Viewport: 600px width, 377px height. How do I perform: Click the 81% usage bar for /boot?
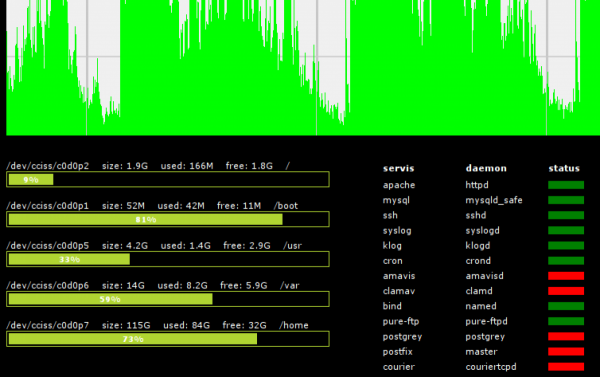click(168, 219)
